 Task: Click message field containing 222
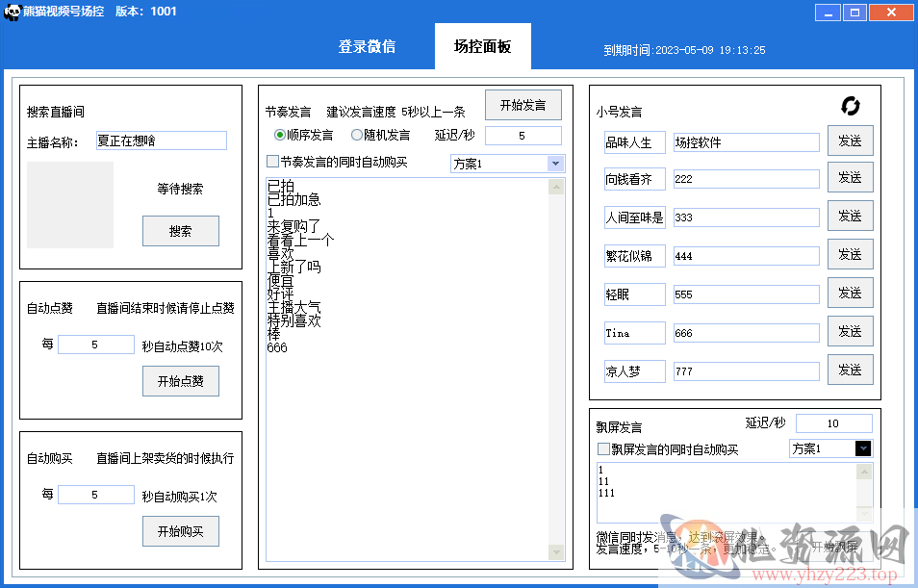click(747, 179)
